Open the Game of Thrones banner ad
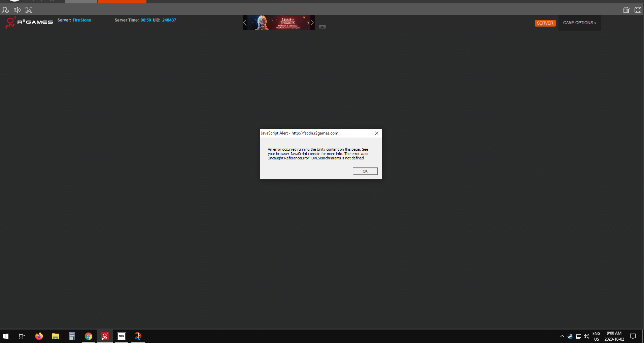Viewport: 644px width, 343px height. tap(278, 23)
